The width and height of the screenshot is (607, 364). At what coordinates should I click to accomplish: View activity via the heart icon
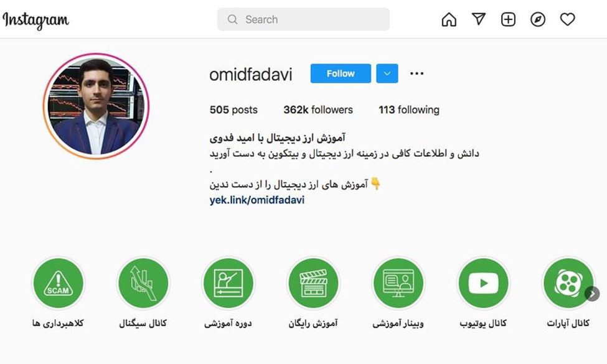tap(568, 19)
